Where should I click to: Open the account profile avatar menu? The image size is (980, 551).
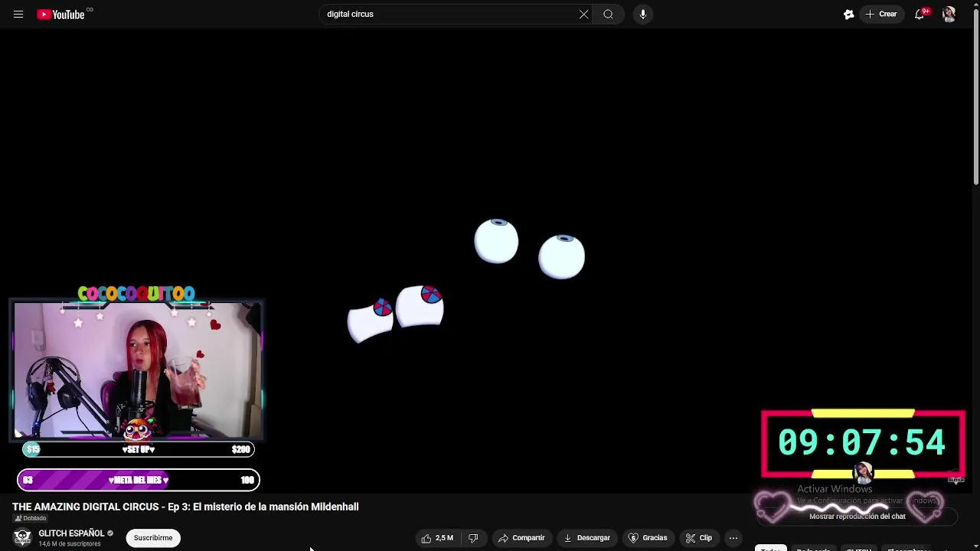tap(949, 14)
